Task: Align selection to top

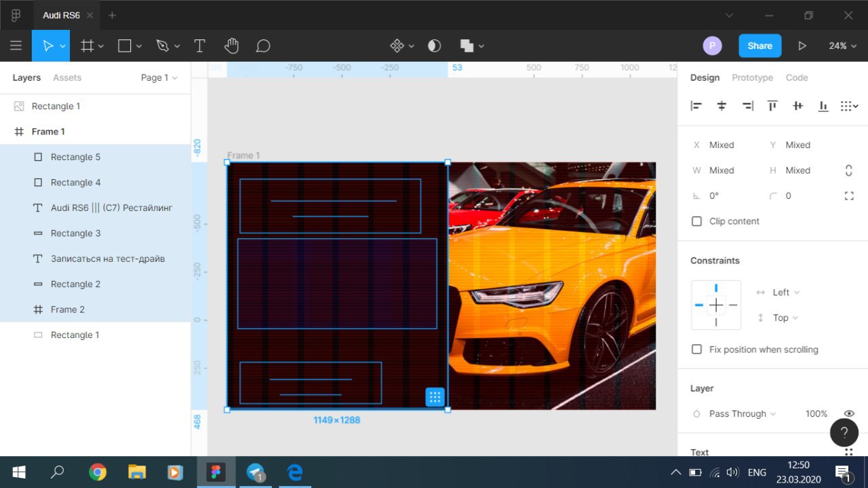Action: (x=772, y=106)
